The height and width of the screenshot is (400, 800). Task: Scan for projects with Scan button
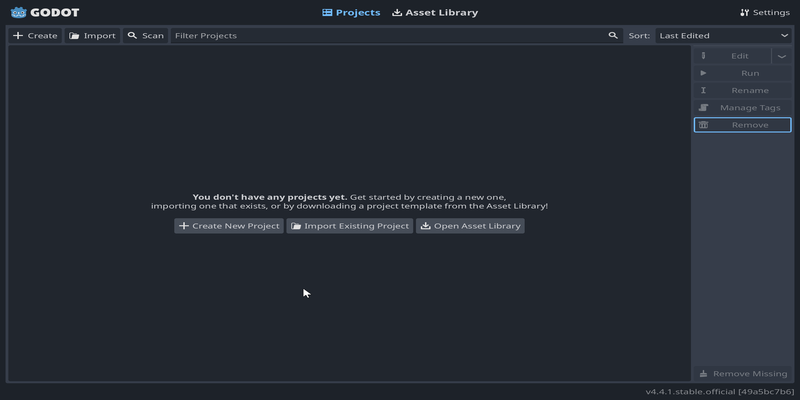pyautogui.click(x=146, y=36)
